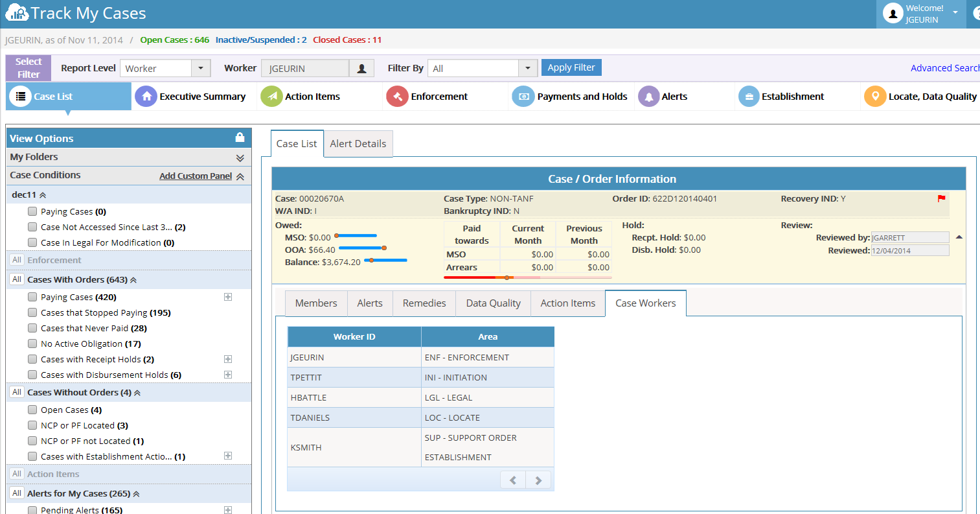Open the Report Level dropdown
Image resolution: width=980 pixels, height=514 pixels.
pos(201,68)
